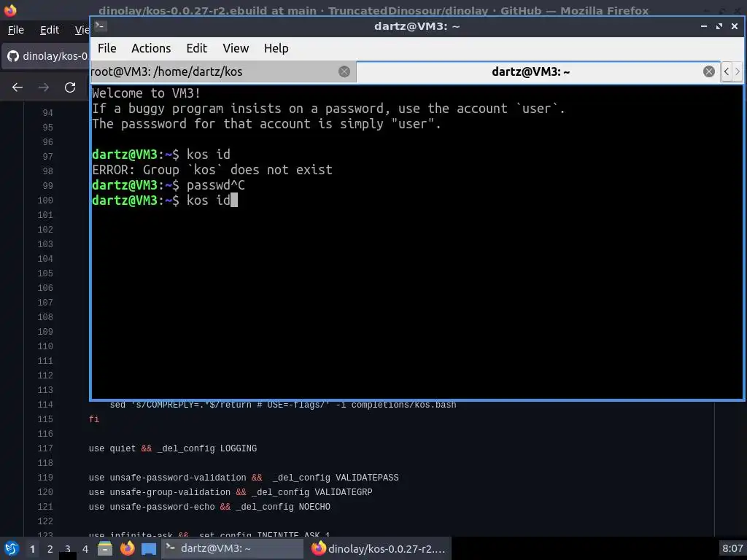Click line number 117 in GitHub code
The width and height of the screenshot is (747, 560).
(45, 448)
